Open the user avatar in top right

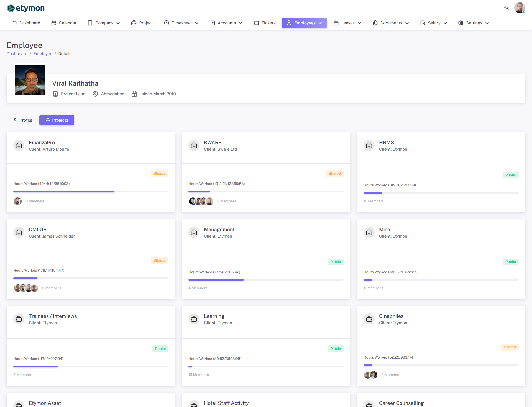click(x=520, y=8)
